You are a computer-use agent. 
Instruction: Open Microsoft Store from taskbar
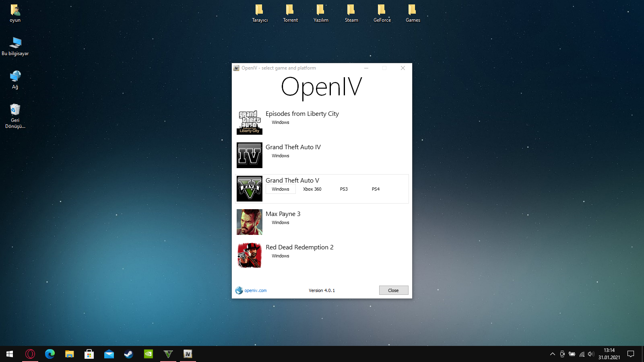[89, 354]
